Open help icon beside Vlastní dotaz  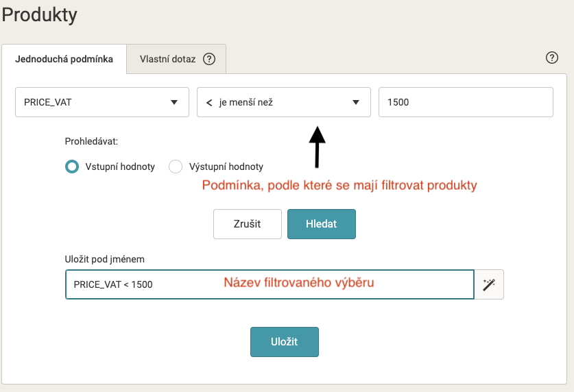pyautogui.click(x=209, y=59)
